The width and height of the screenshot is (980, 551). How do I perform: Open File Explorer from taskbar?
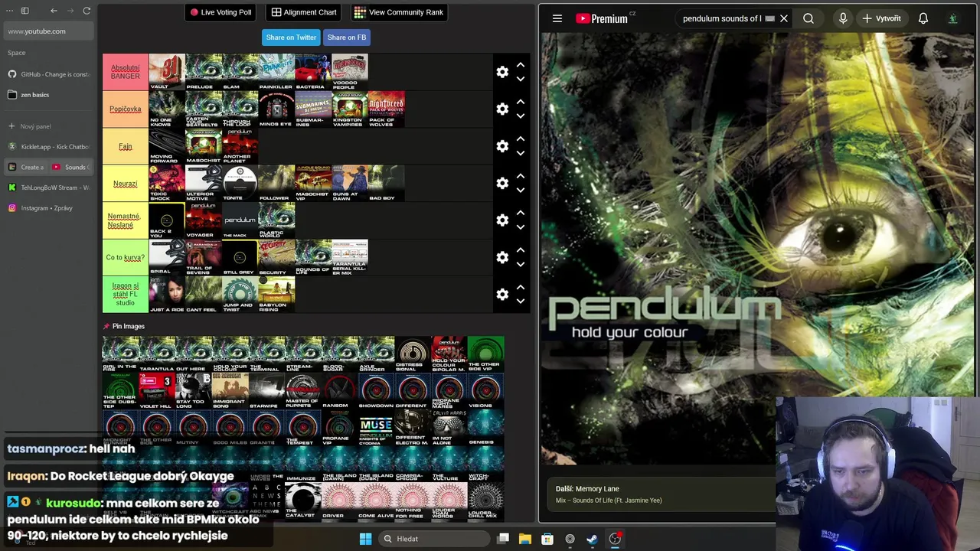pyautogui.click(x=525, y=539)
